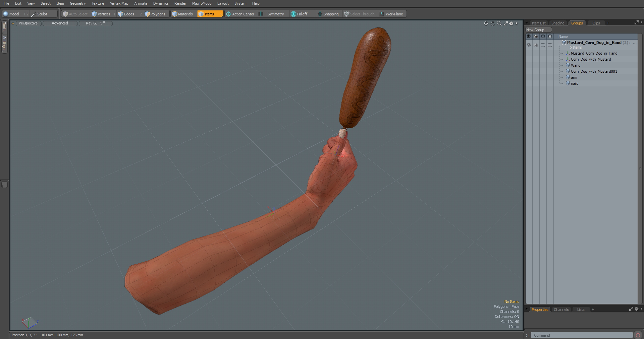Add a new tab next to Clips
Image resolution: width=644 pixels, height=339 pixels.
coord(608,23)
